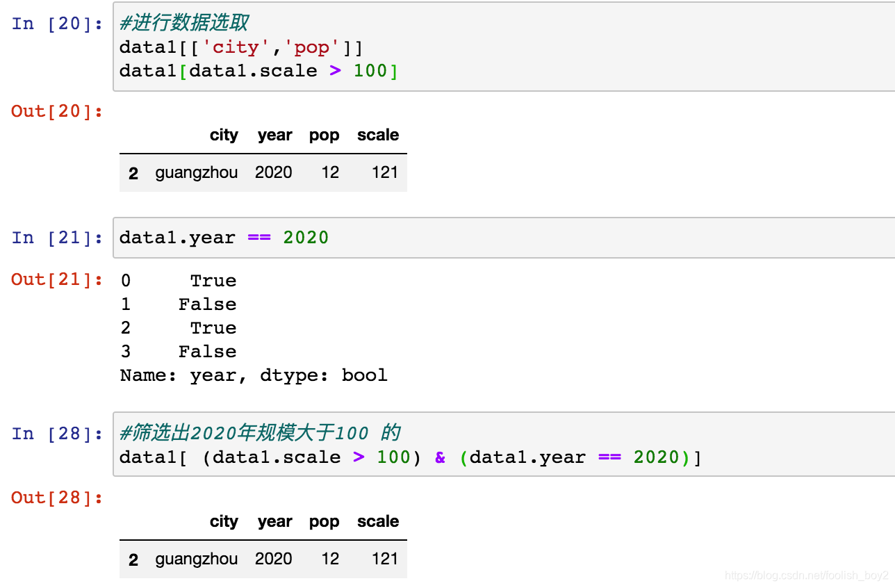Click the 'scale' column header in Out[28] table
Image resolution: width=895 pixels, height=588 pixels.
378,521
